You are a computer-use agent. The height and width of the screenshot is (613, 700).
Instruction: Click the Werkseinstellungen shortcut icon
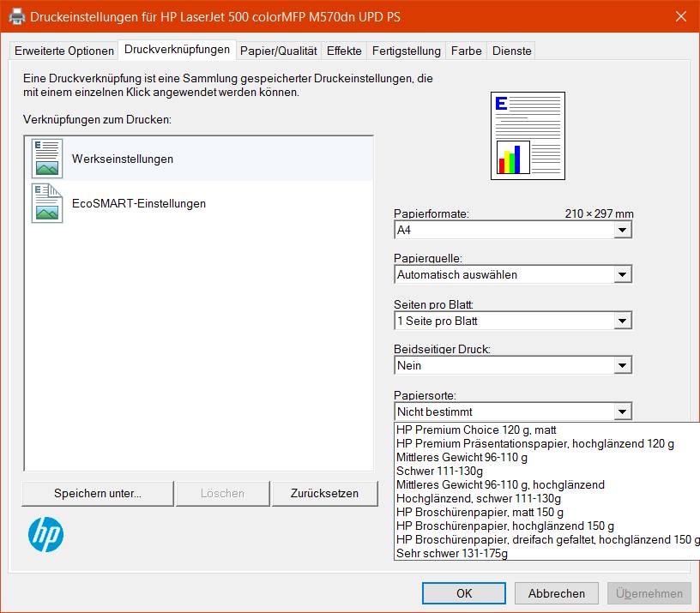click(x=47, y=159)
